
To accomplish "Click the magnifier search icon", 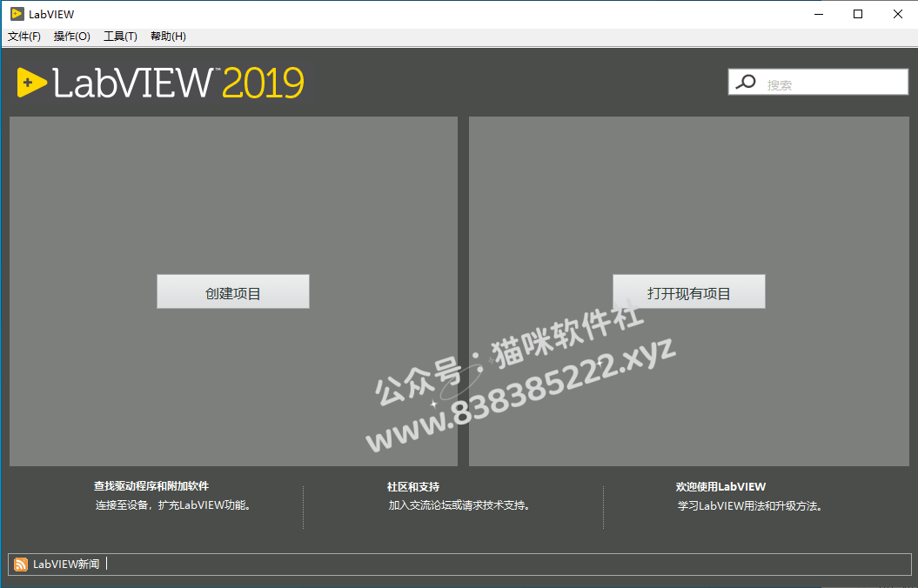I will [x=746, y=82].
